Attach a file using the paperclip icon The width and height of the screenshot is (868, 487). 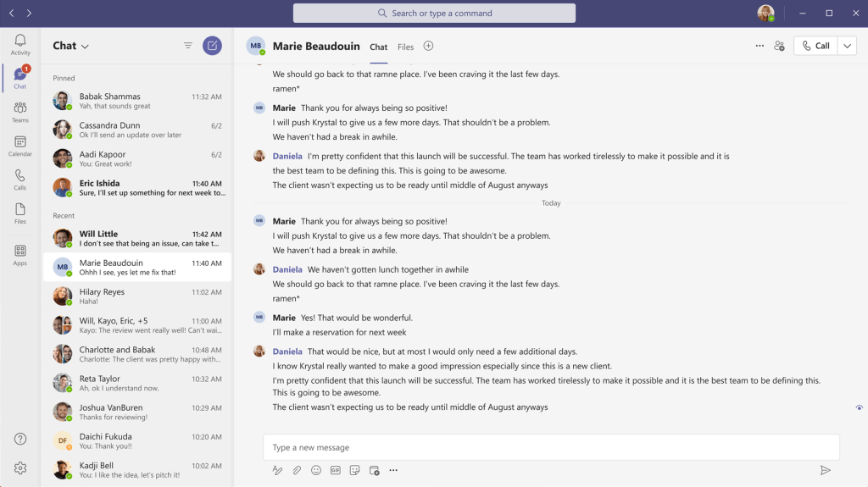pyautogui.click(x=297, y=470)
